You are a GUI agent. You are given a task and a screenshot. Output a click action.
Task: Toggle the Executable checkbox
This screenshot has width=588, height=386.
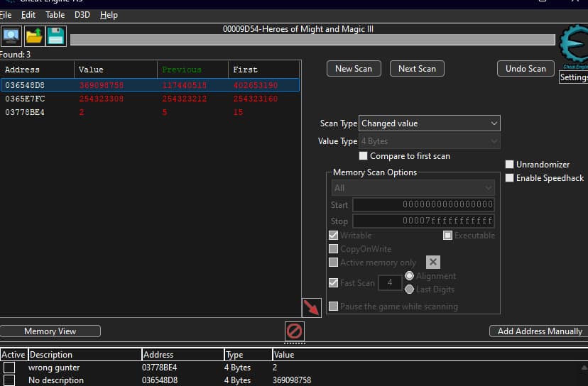[x=447, y=235]
